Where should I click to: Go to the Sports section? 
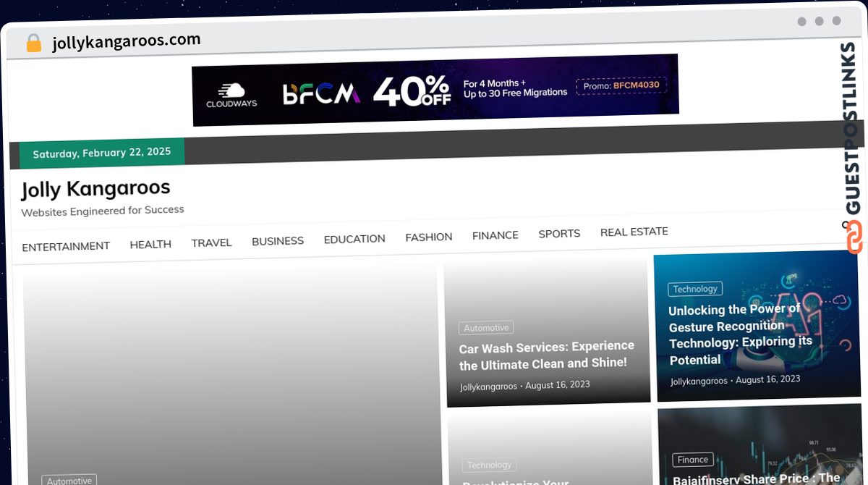tap(559, 233)
